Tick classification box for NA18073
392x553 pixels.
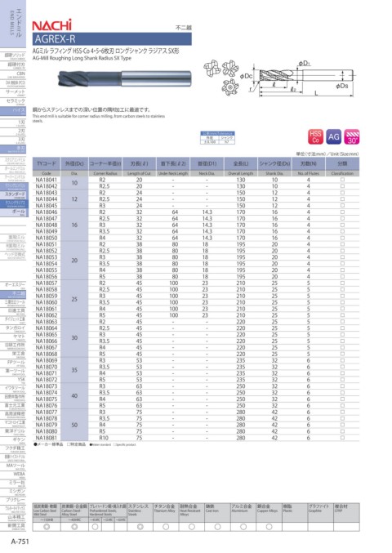342,386
